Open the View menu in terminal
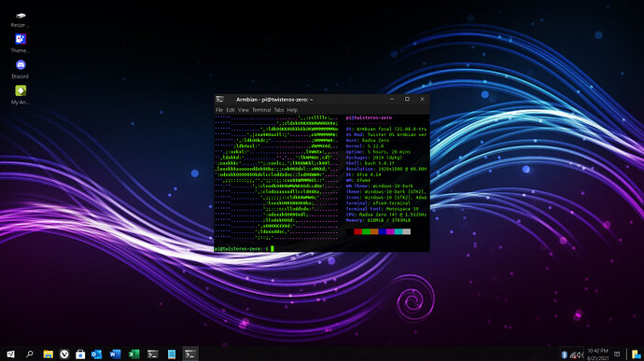 244,110
